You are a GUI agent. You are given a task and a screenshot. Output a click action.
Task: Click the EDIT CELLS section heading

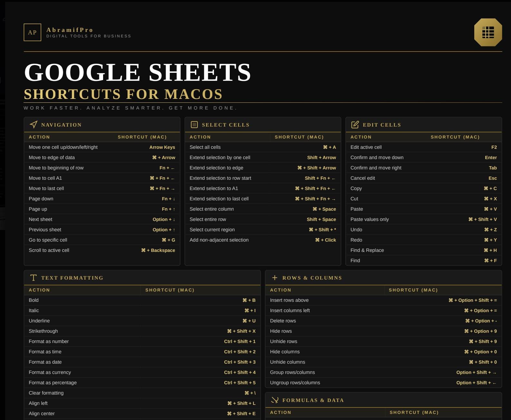[x=382, y=125]
